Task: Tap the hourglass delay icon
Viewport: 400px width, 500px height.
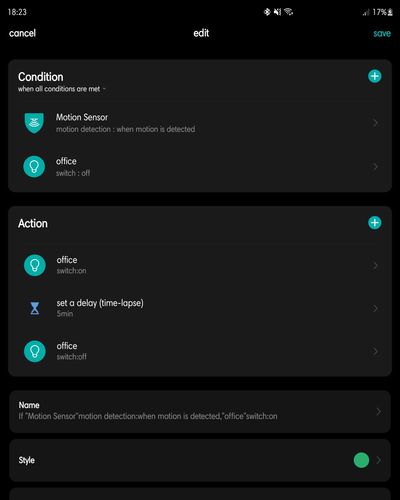Action: pos(35,308)
